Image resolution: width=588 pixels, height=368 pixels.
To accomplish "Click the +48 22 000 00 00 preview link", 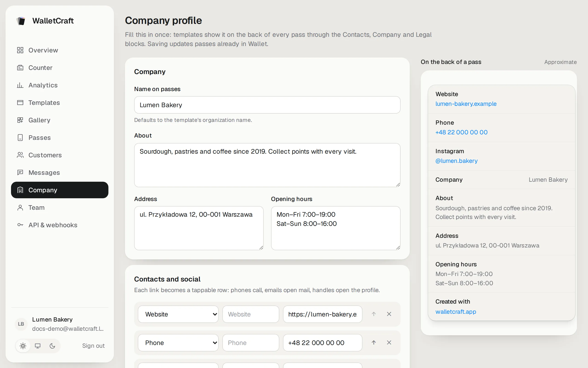I will (461, 132).
